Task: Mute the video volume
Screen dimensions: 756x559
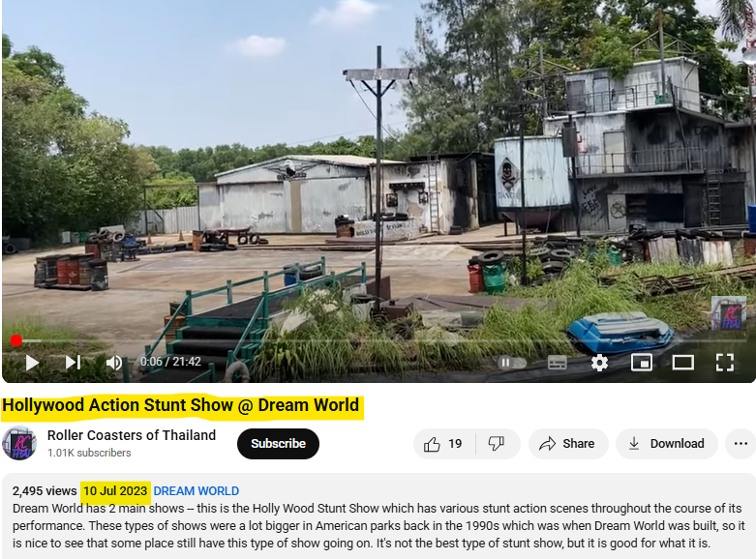Action: point(114,363)
